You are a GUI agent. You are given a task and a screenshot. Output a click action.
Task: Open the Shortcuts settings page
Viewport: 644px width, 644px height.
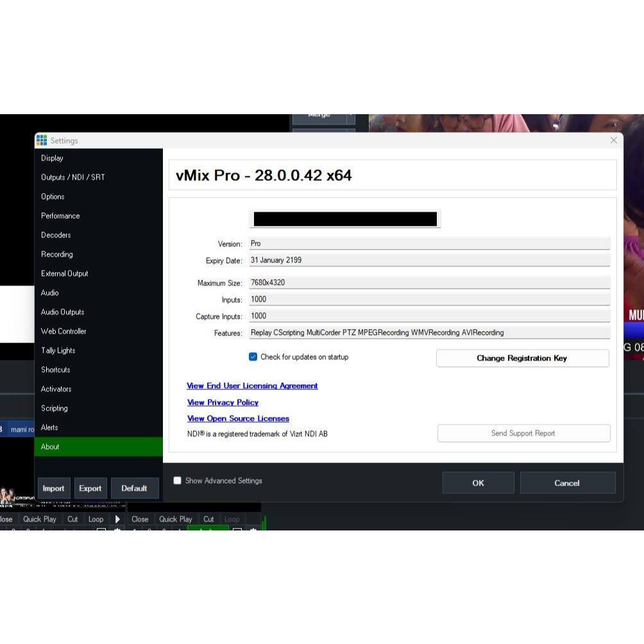coord(99,370)
